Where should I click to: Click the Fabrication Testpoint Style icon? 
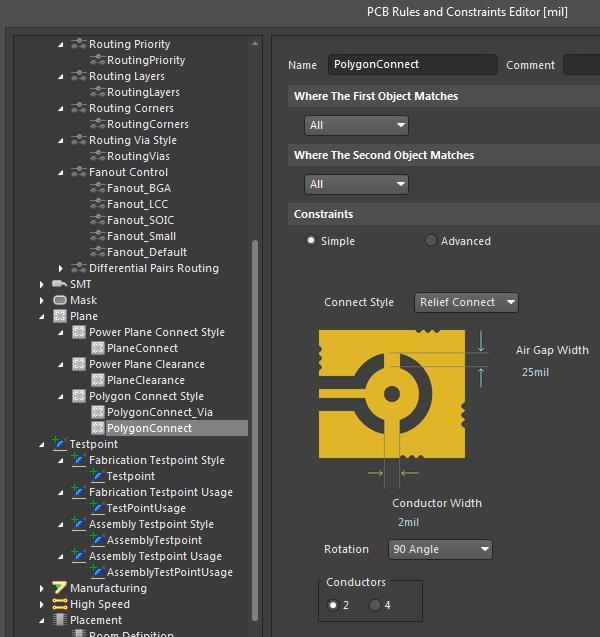[x=78, y=460]
